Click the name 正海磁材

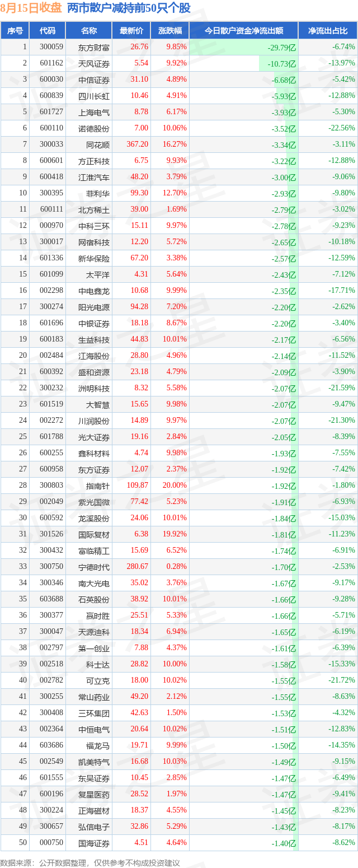tap(94, 810)
